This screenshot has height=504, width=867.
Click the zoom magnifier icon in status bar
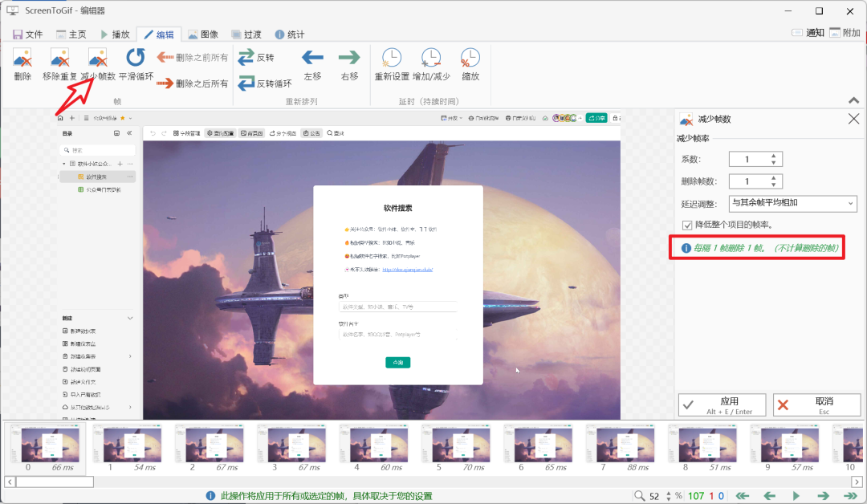(x=639, y=496)
